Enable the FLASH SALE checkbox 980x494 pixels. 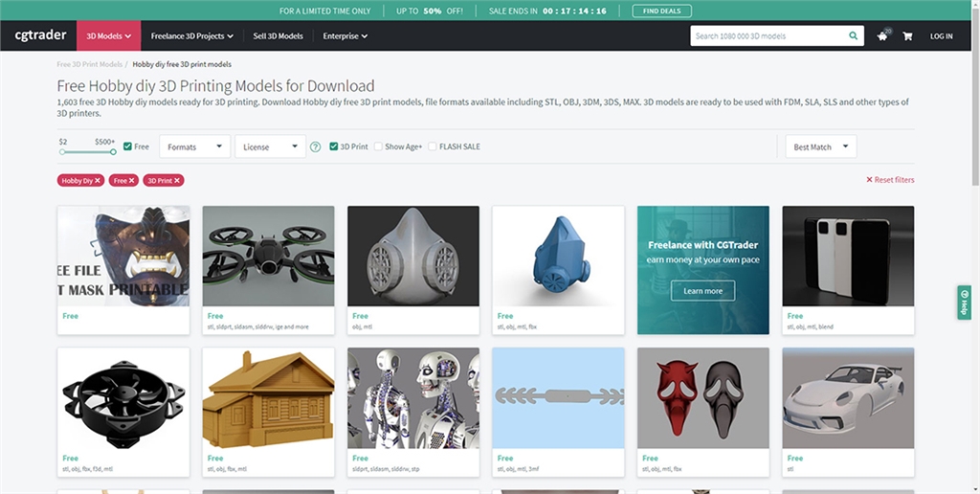pyautogui.click(x=433, y=146)
